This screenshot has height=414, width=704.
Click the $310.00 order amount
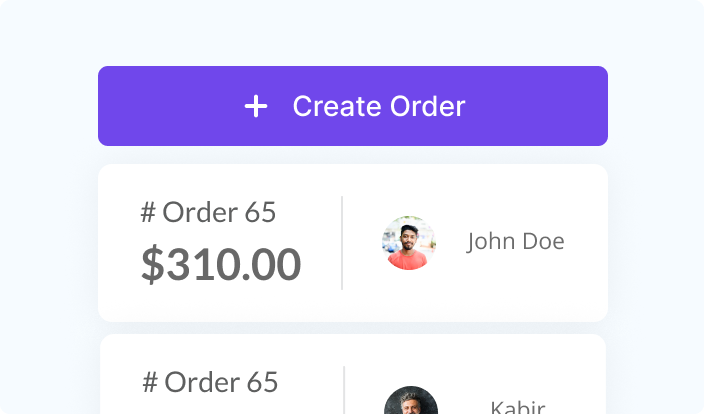pos(221,264)
